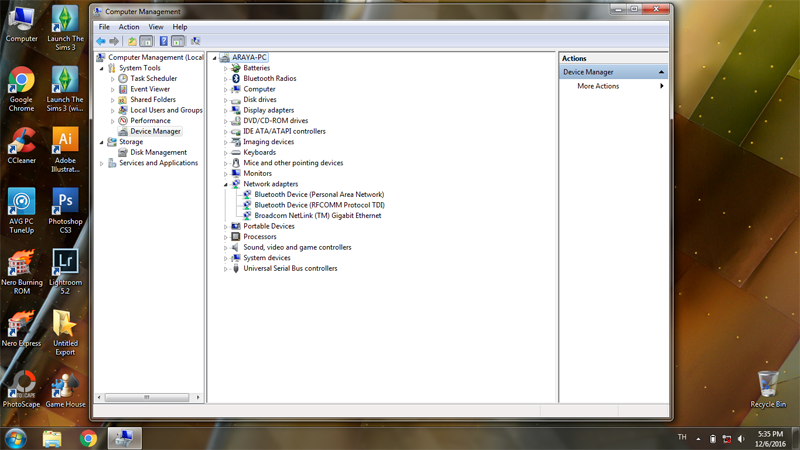Click the IDE ATA/ATAPI controllers icon

click(236, 132)
